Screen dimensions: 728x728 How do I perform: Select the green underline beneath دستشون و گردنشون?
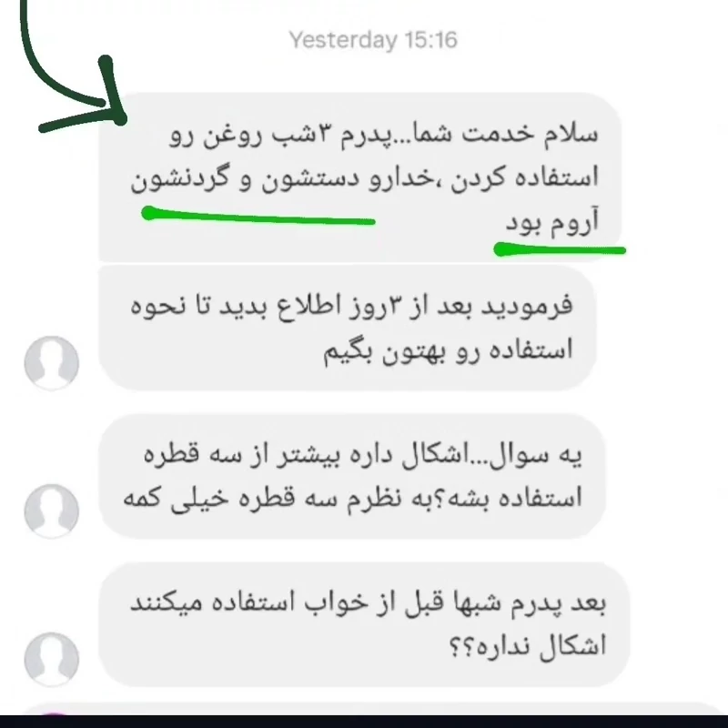(258, 216)
